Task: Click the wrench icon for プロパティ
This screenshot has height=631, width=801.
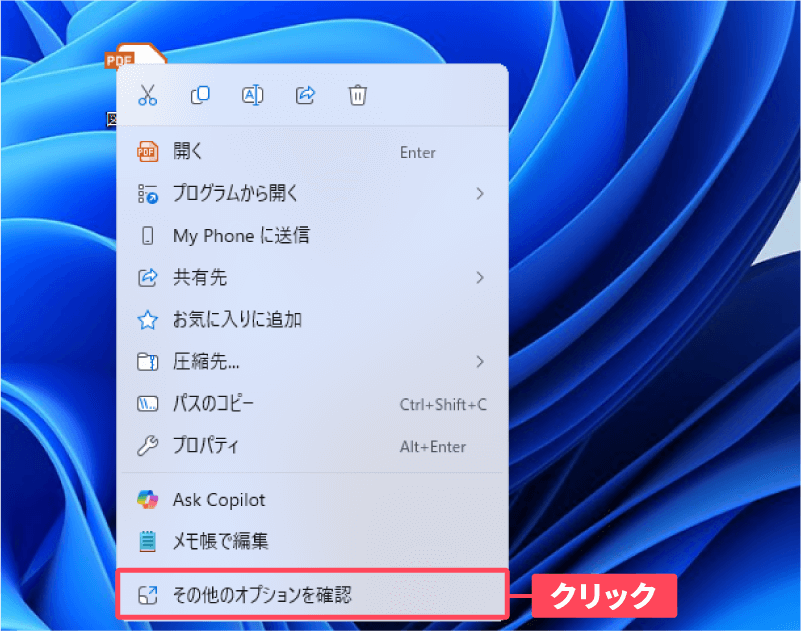Action: pyautogui.click(x=147, y=446)
